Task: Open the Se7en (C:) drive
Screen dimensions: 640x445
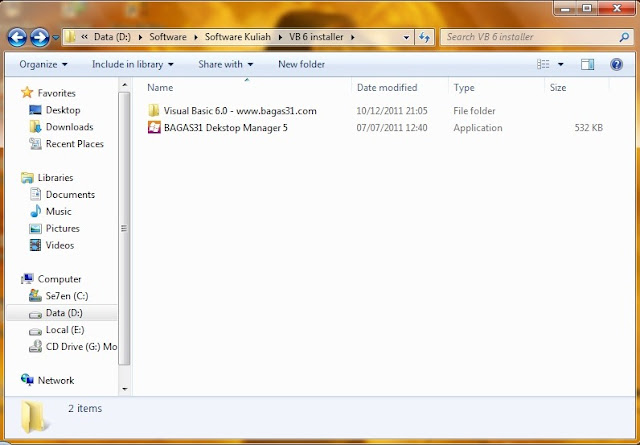Action: [x=67, y=296]
